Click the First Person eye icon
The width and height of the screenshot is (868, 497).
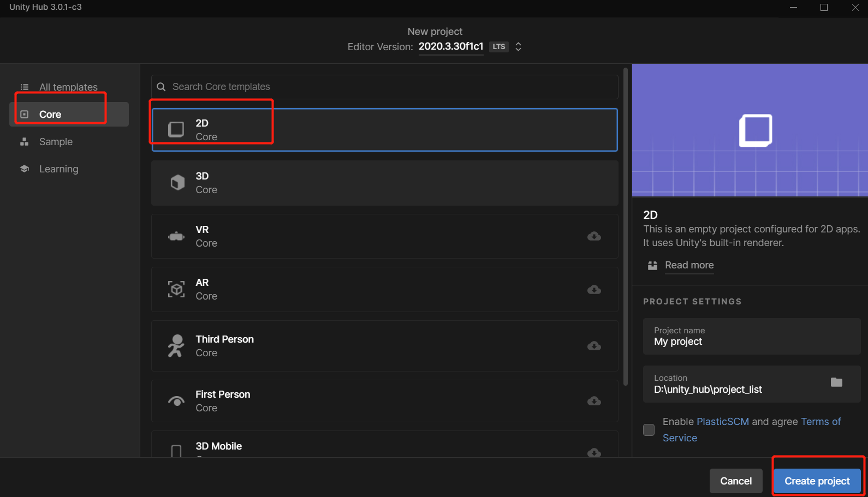tap(176, 401)
